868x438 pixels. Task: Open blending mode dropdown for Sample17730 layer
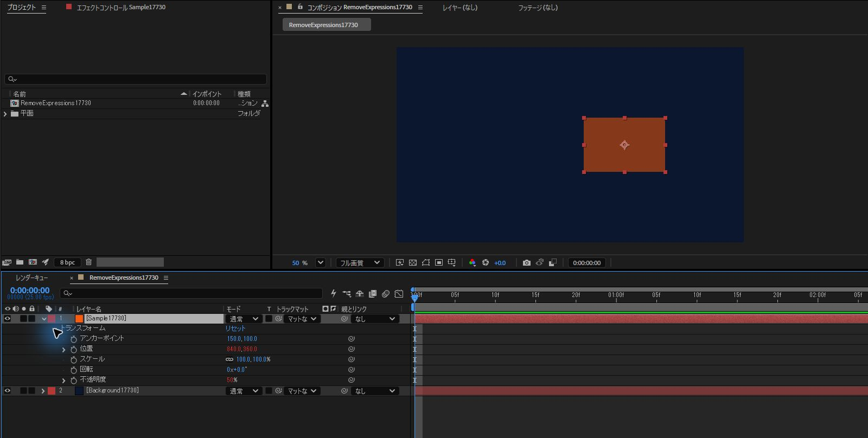pyautogui.click(x=244, y=319)
